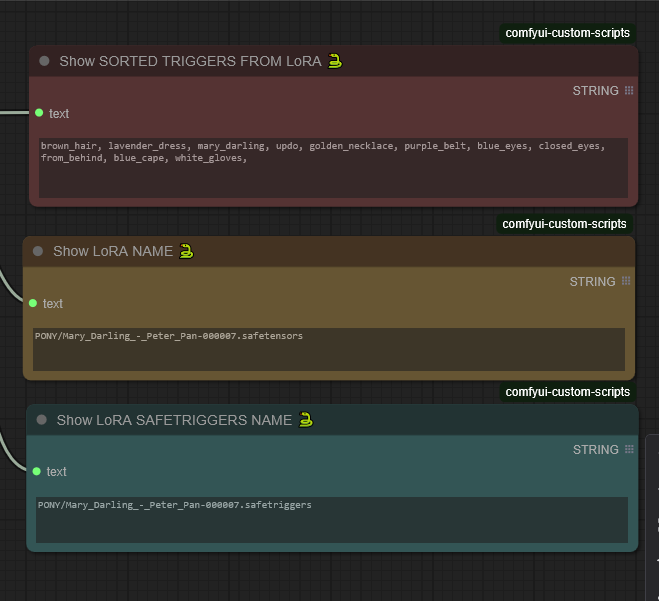Image resolution: width=659 pixels, height=601 pixels.
Task: Click the snake icon on SORTED TRIGGERS node
Action: pos(335,61)
